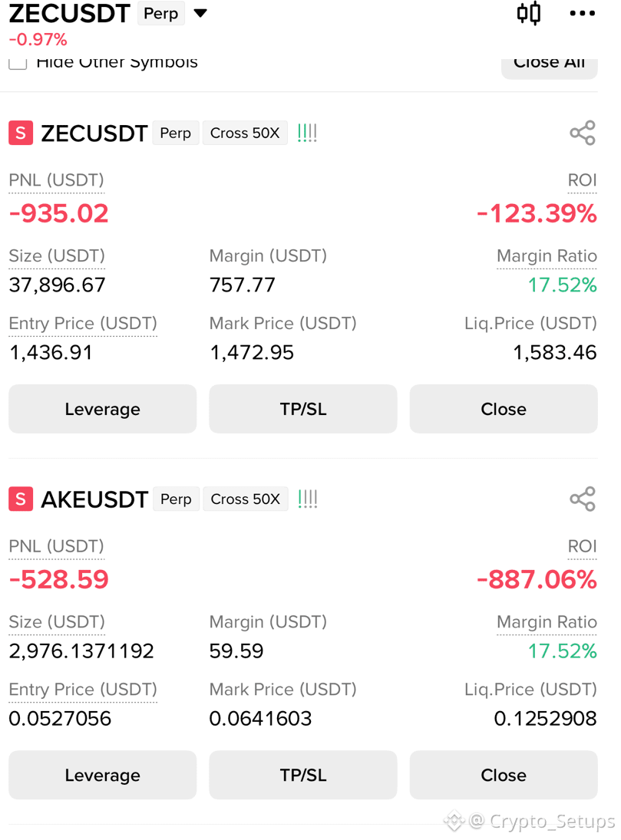Set TP/SL for the AKEUSDT position
Image resolution: width=621 pixels, height=840 pixels.
point(303,775)
